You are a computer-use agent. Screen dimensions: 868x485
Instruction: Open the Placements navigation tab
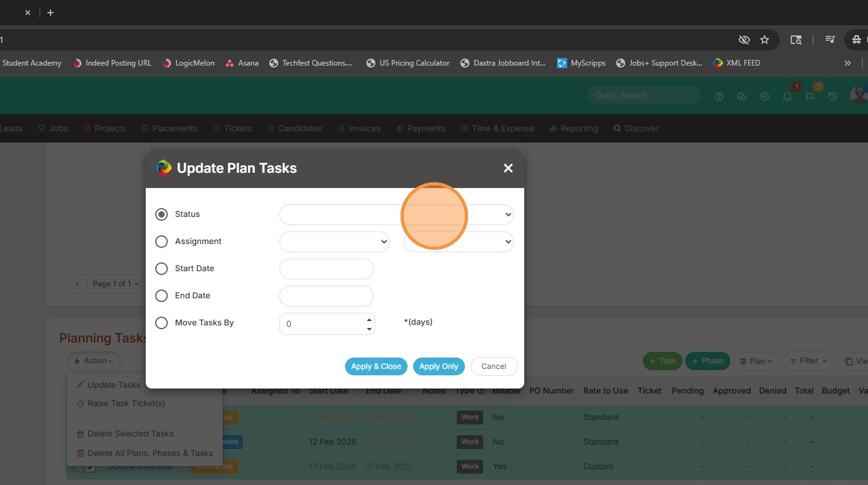169,128
